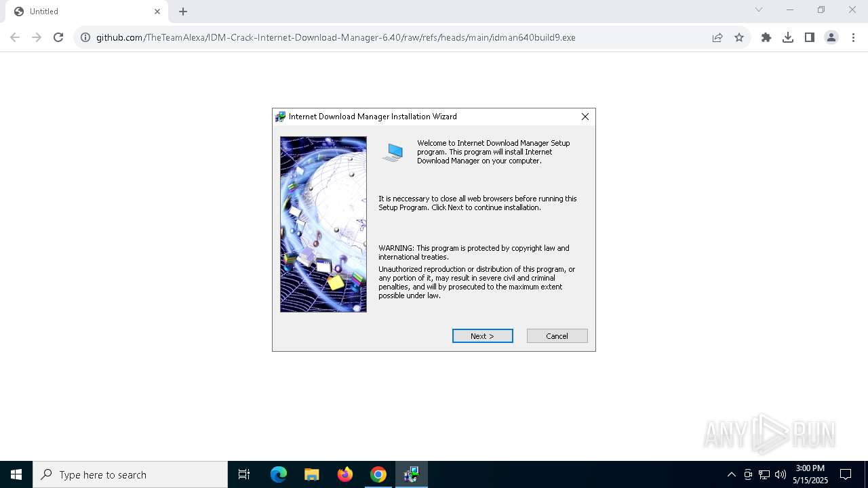
Task: Go back in Chrome history
Action: (15, 37)
